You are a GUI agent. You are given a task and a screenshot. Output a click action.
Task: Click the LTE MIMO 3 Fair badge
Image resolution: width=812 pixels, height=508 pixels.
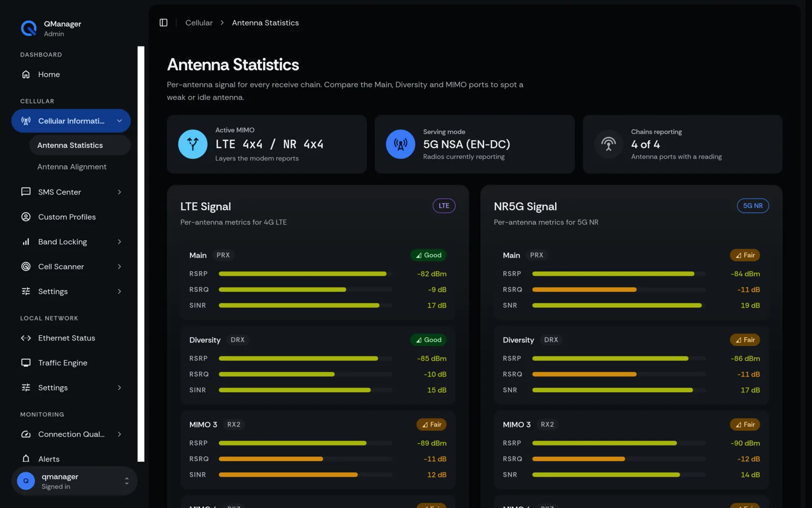click(x=431, y=425)
